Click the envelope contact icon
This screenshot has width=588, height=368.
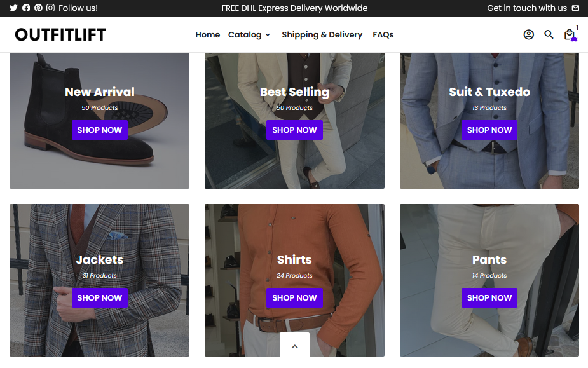575,8
